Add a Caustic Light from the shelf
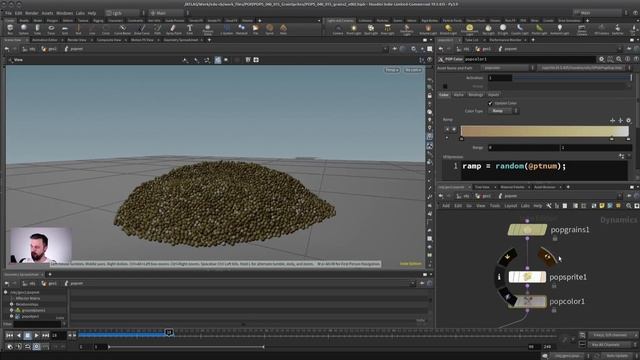Image resolution: width=640 pixels, height=360 pixels. [519, 29]
